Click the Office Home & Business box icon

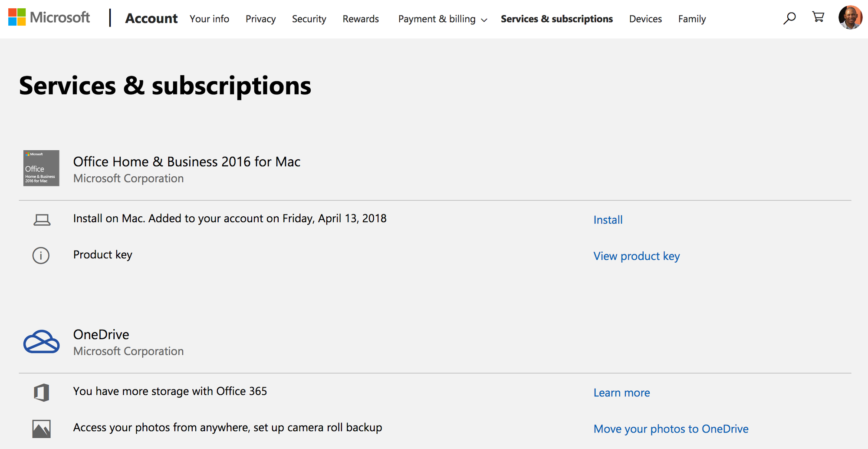41,168
